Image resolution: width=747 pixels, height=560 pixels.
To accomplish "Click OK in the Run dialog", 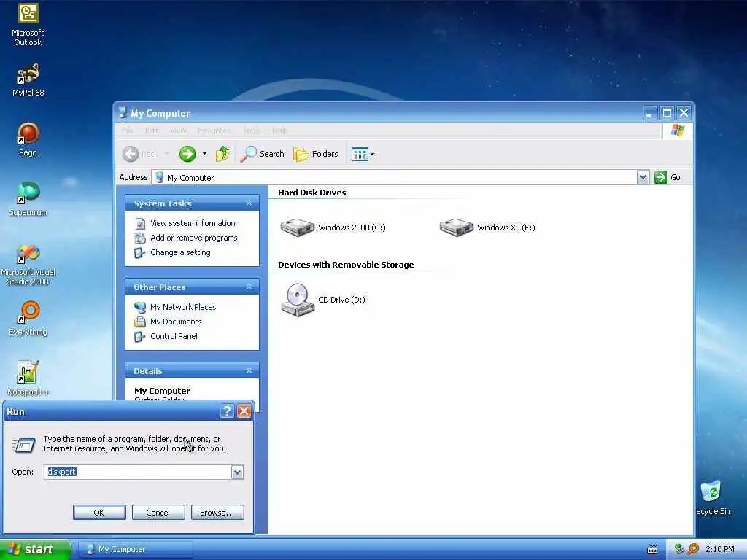I will click(x=99, y=513).
